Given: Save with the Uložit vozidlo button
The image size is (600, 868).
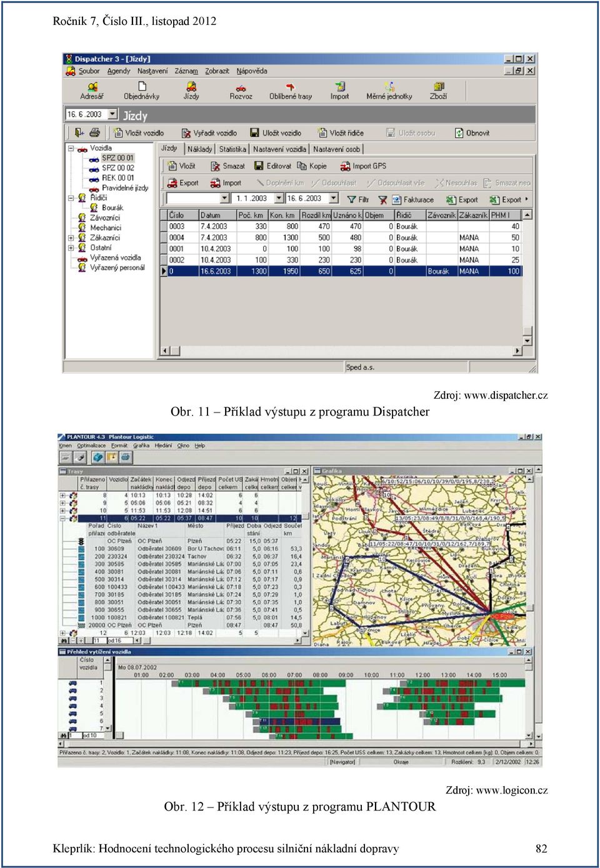Looking at the screenshot, I should point(276,133).
